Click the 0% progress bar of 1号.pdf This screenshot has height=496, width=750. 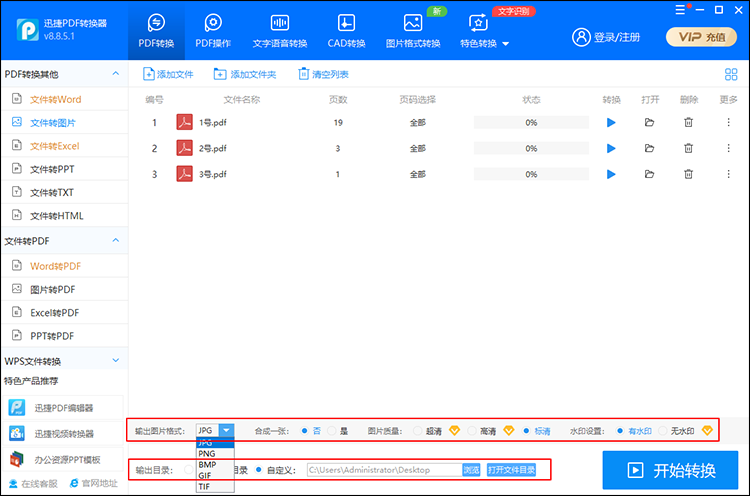[x=530, y=122]
